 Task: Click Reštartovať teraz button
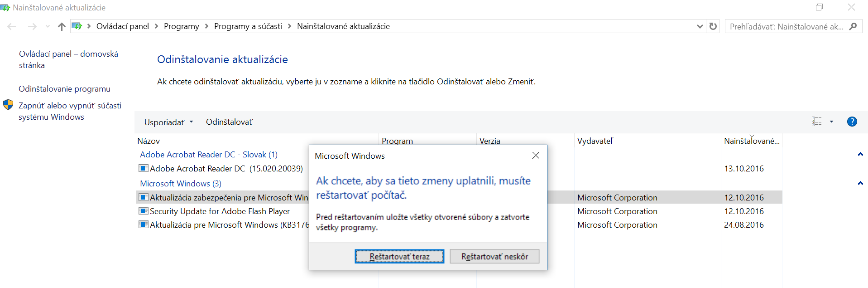[x=399, y=256]
